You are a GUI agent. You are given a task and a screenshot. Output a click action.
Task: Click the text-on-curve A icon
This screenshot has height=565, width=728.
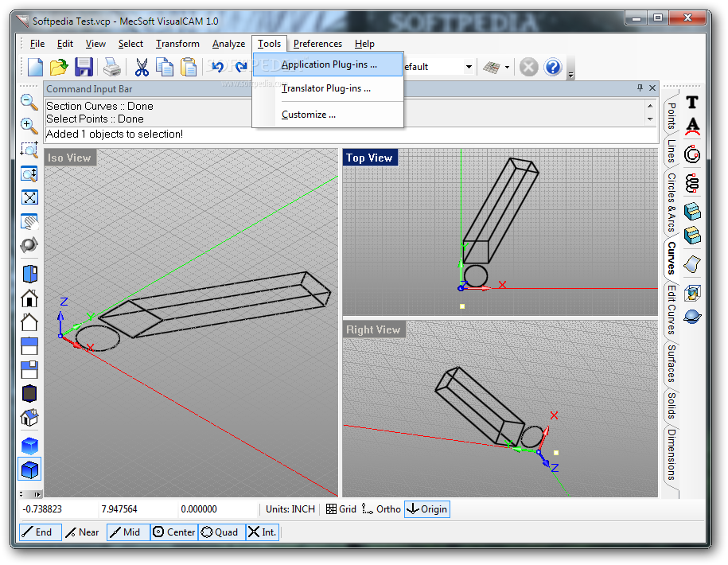692,126
